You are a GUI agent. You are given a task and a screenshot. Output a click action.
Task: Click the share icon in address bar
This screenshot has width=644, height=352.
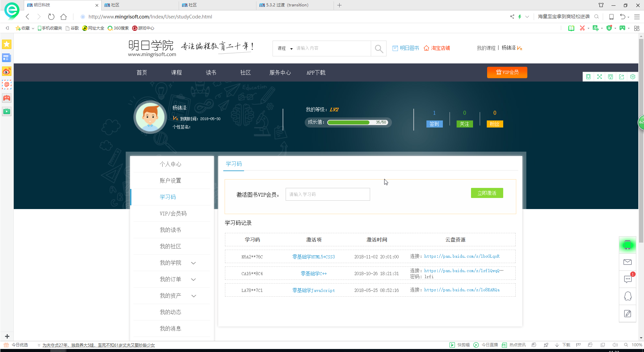click(x=512, y=17)
